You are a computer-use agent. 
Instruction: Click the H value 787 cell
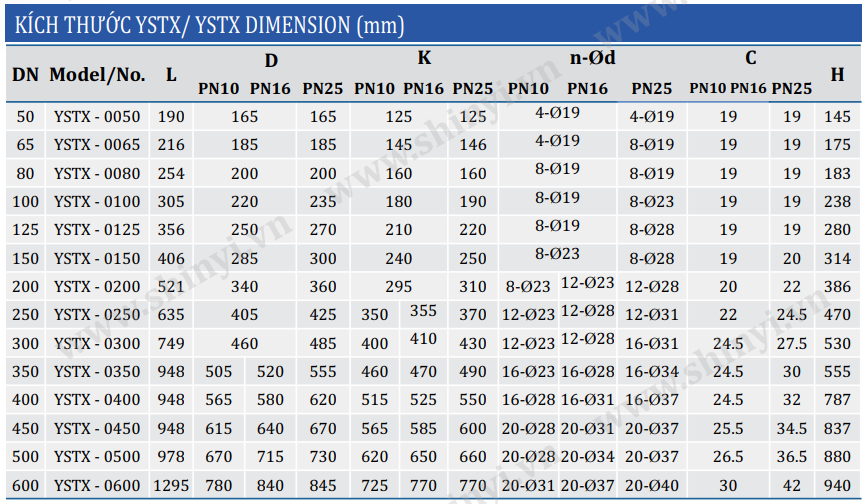837,400
